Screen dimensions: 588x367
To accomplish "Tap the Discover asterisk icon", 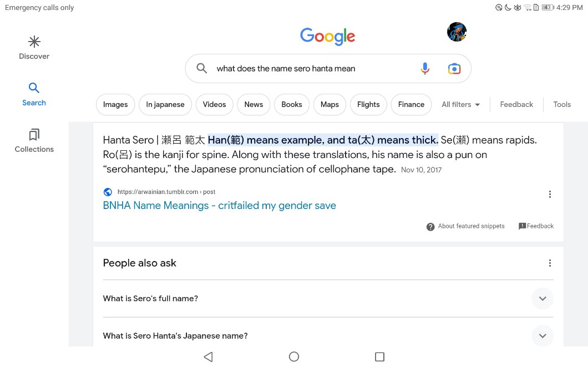I will 34,42.
